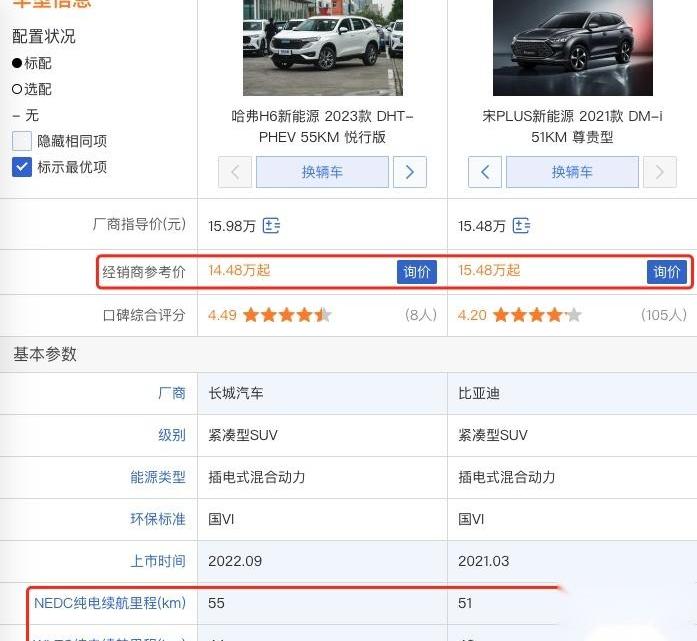Click 询价 button for 14.48万起

click(417, 272)
